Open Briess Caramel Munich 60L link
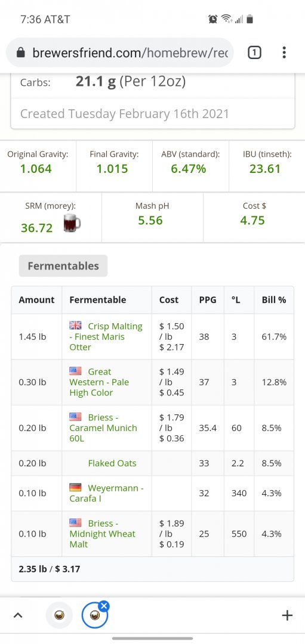Image resolution: width=305 pixels, height=644 pixels. [103, 428]
